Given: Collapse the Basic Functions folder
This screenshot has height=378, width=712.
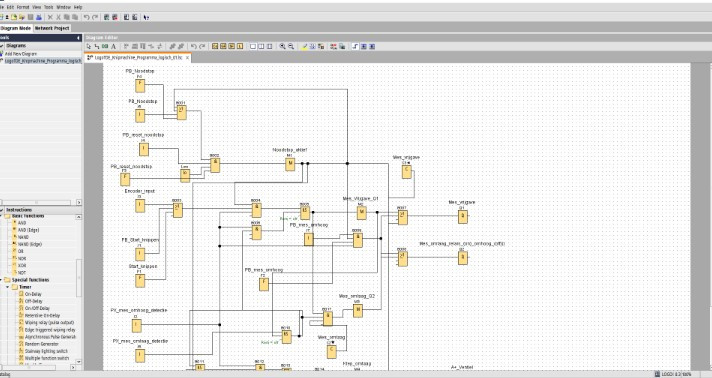Looking at the screenshot, I should (1, 216).
